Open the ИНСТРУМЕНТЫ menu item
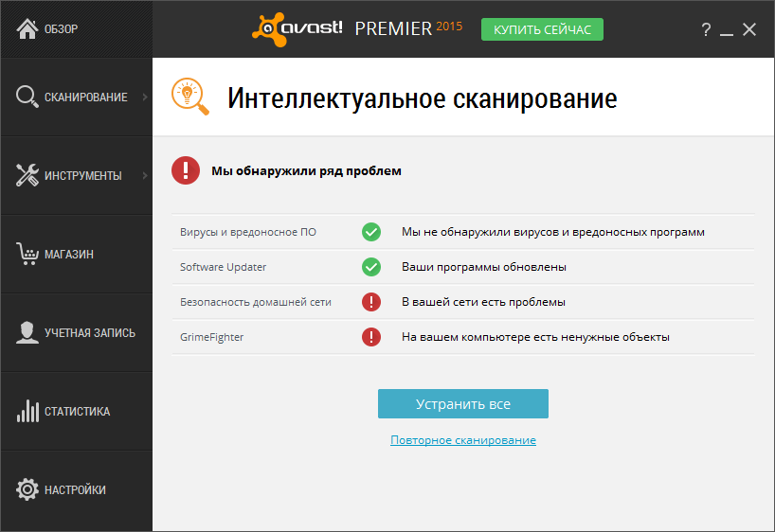The image size is (775, 532). (77, 175)
